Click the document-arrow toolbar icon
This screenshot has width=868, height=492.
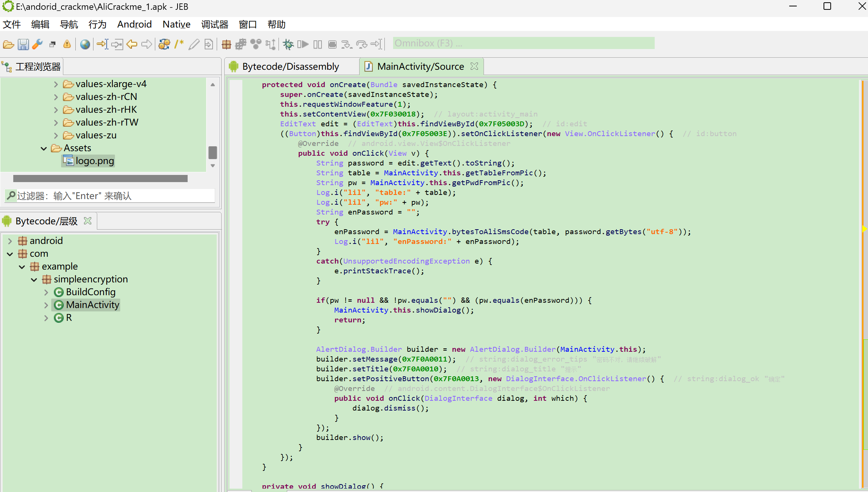[208, 44]
